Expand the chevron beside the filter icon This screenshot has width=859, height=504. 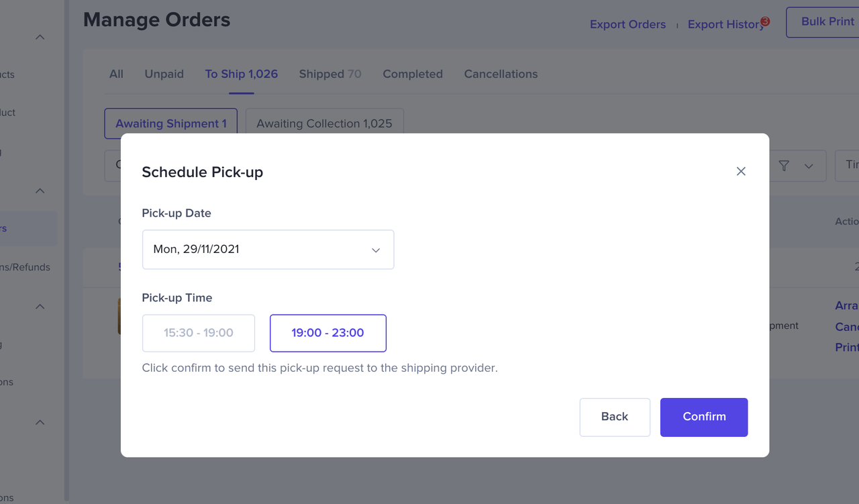coord(809,166)
